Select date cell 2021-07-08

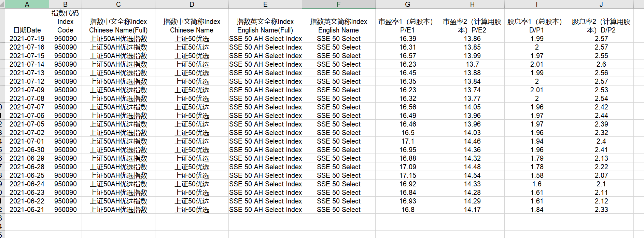(x=27, y=98)
